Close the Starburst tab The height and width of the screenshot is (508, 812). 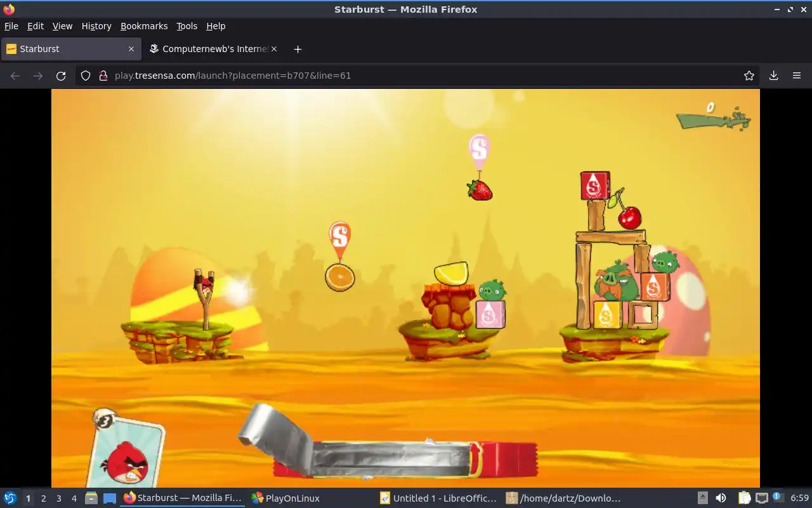coord(131,49)
